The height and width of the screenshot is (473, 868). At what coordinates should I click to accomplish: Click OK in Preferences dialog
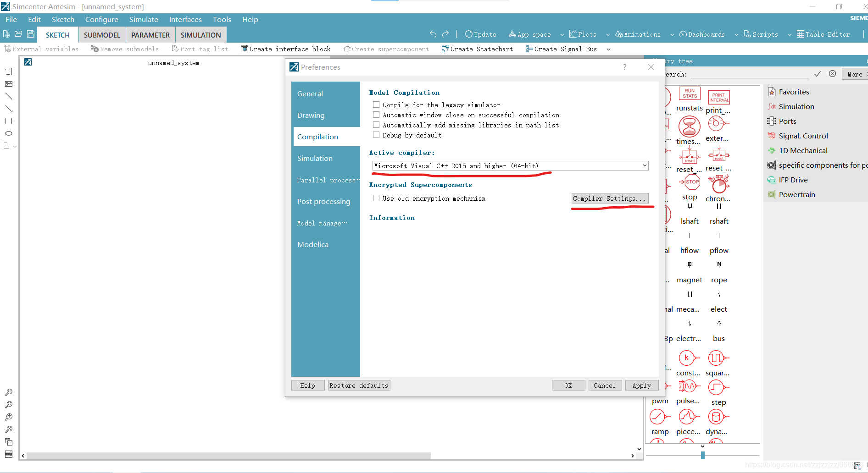(568, 385)
